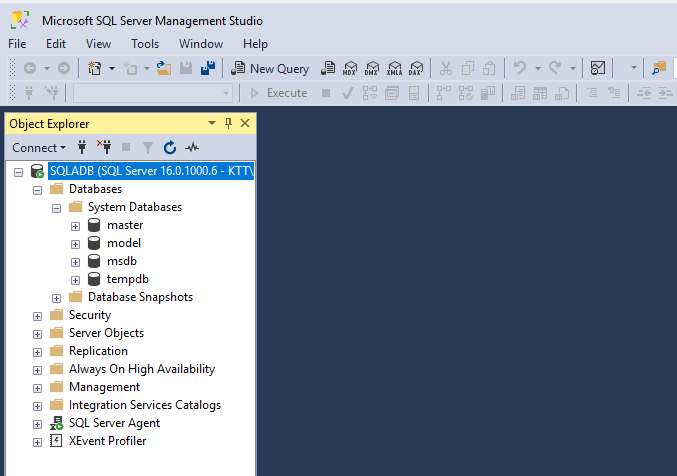
Task: Open Object Explorer window position dropdown
Action: 212,124
